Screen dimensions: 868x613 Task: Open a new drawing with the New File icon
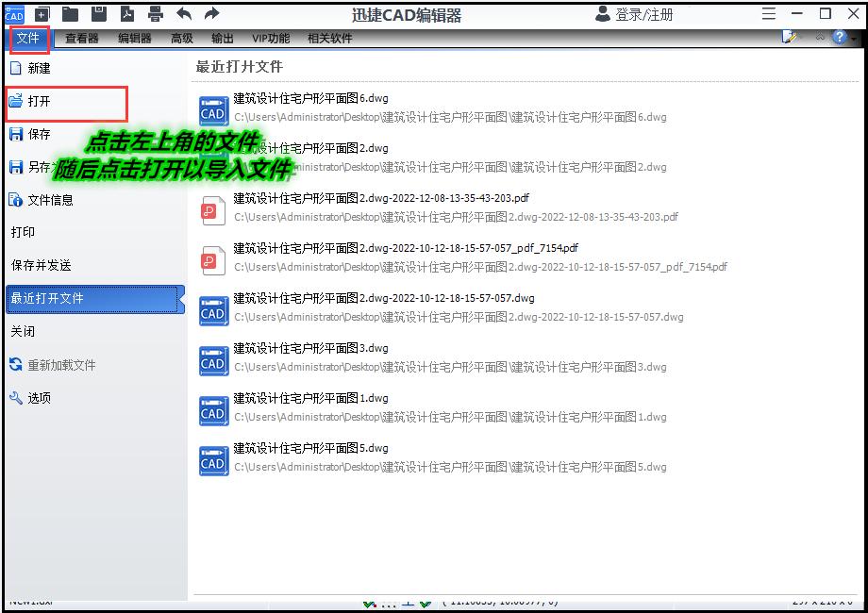40,13
